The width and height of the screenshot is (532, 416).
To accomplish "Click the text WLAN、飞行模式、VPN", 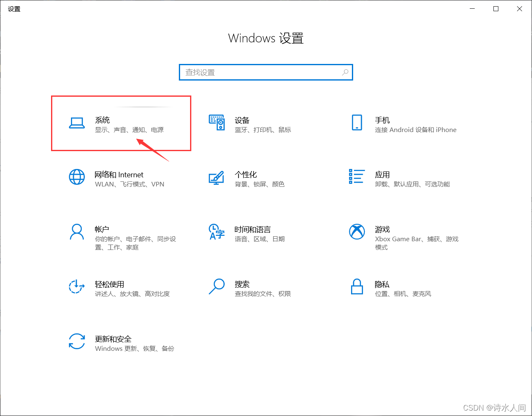I will pyautogui.click(x=130, y=184).
